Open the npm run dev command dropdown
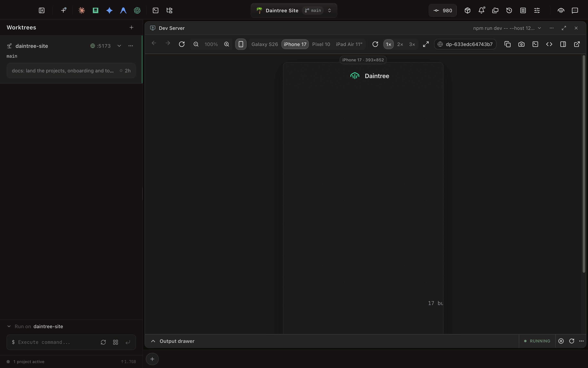 (507, 28)
